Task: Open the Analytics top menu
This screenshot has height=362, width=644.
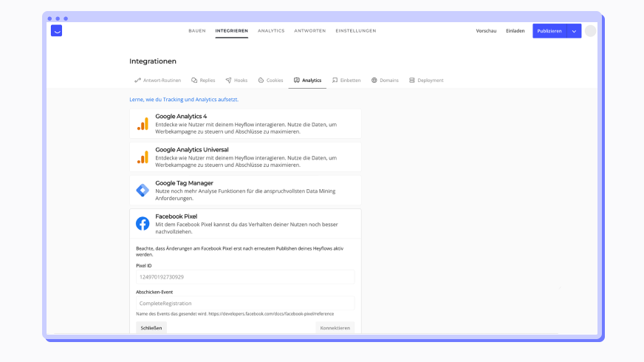Action: (x=271, y=31)
